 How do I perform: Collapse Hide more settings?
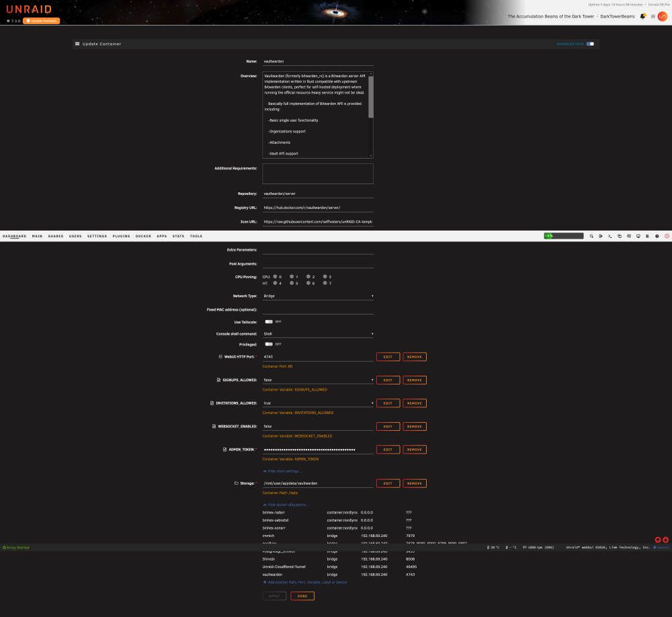(282, 471)
